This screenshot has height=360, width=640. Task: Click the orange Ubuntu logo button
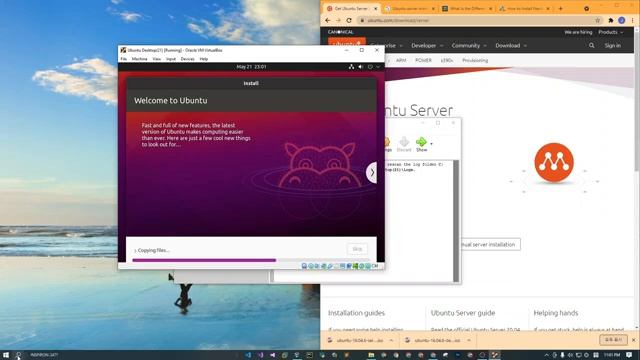click(x=347, y=43)
